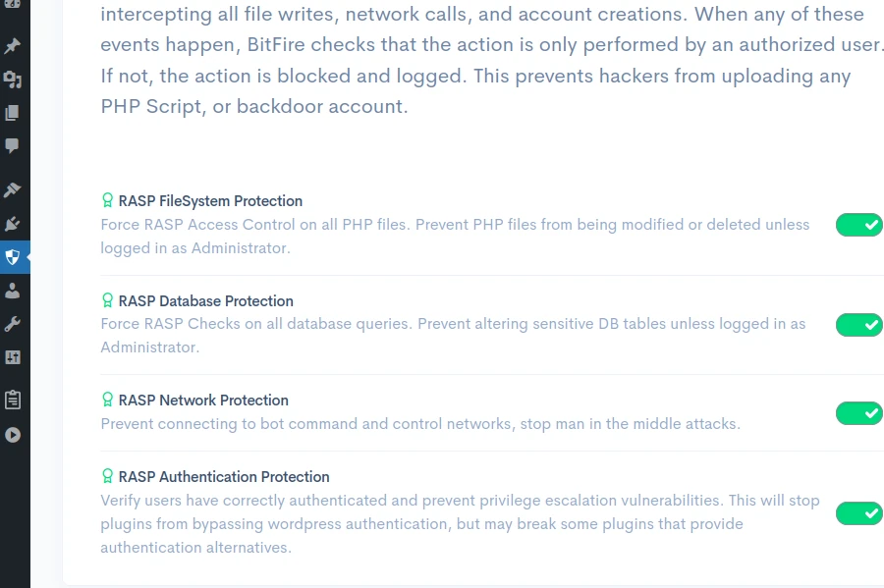Image resolution: width=884 pixels, height=588 pixels.
Task: Toggle RASP Network Protection off
Action: pyautogui.click(x=858, y=413)
